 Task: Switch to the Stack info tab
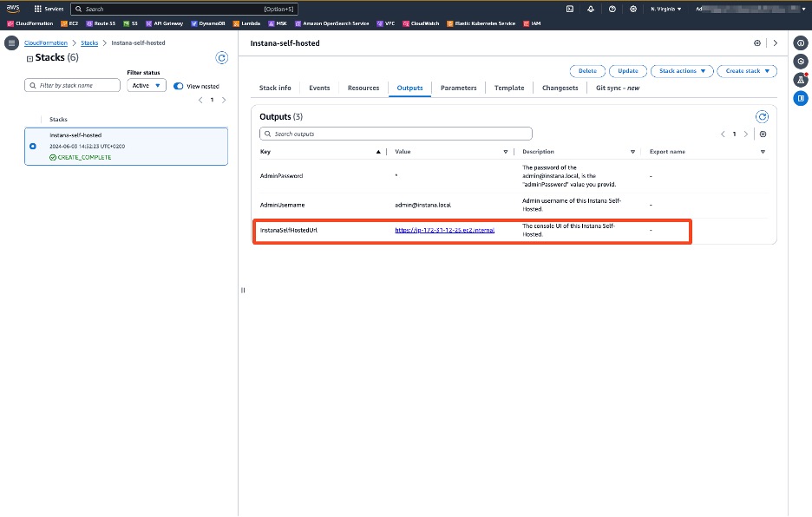275,88
